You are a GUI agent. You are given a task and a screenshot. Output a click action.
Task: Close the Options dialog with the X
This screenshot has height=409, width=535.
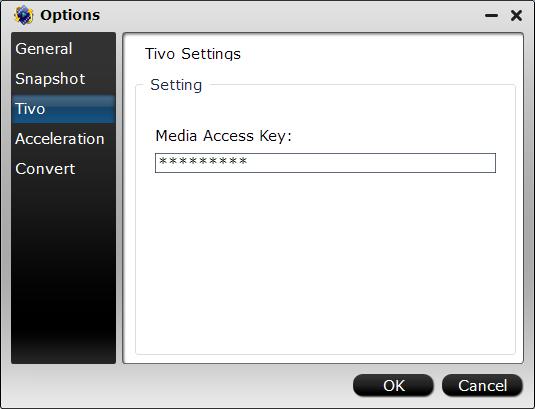[x=516, y=15]
